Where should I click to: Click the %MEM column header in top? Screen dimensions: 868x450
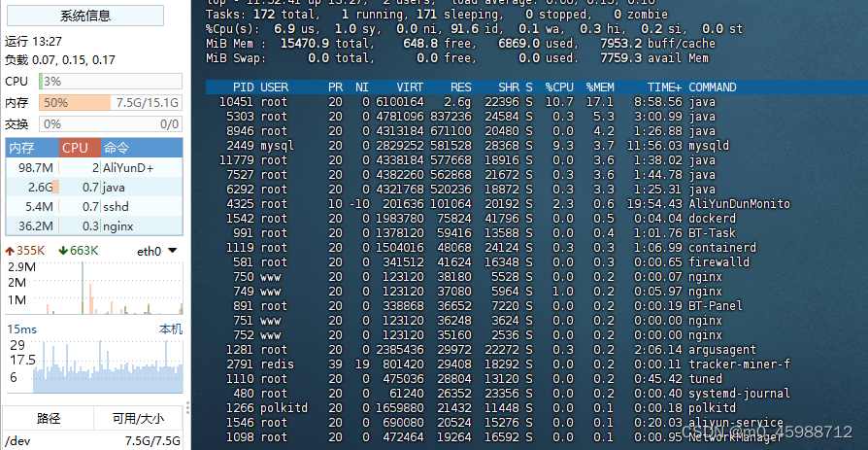600,87
